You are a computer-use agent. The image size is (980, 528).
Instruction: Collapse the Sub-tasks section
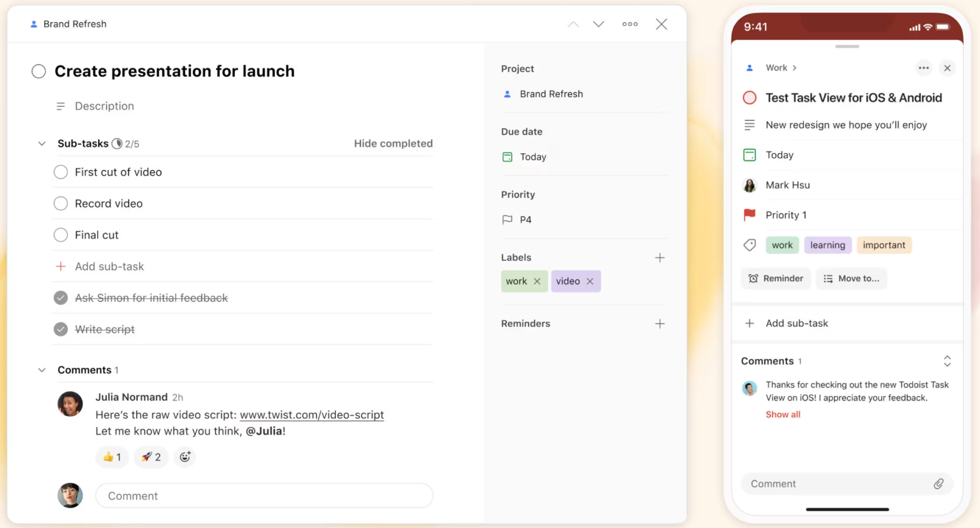point(42,143)
